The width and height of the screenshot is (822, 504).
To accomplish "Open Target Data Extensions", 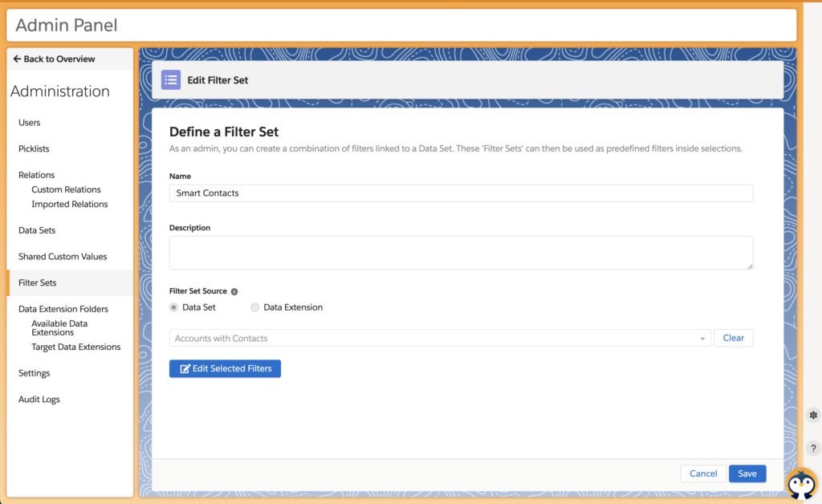I will click(x=75, y=348).
